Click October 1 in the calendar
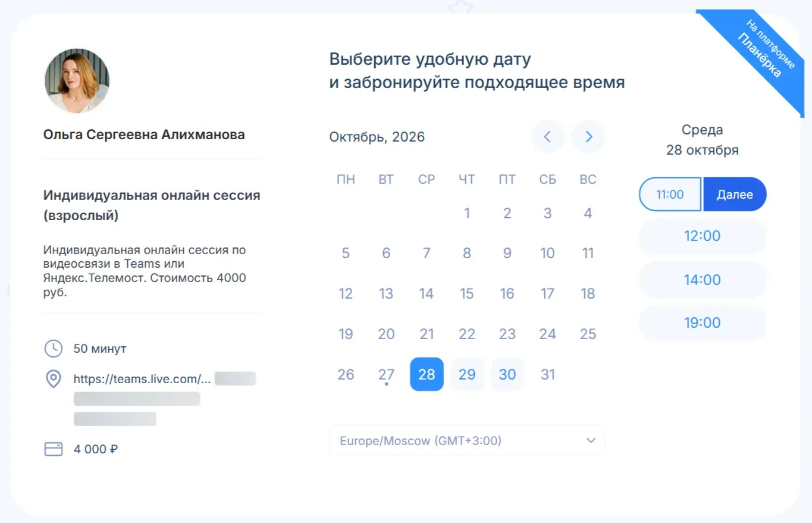This screenshot has height=523, width=812. click(467, 213)
